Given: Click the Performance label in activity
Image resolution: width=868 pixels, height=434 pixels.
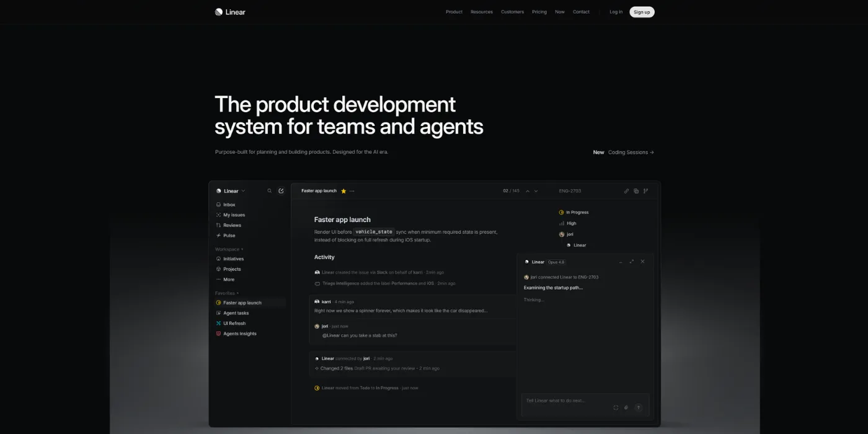Looking at the screenshot, I should point(404,283).
